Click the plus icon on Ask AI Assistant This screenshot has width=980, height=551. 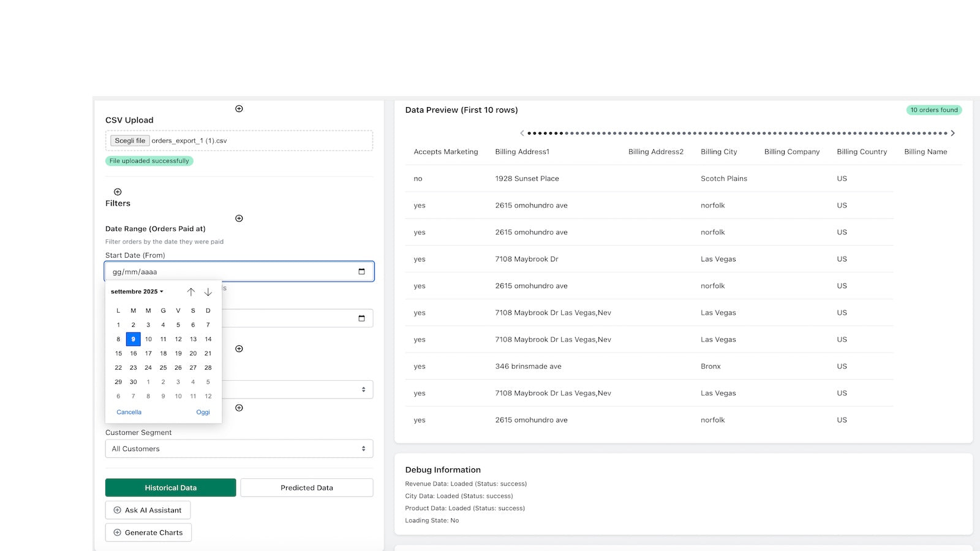click(116, 509)
